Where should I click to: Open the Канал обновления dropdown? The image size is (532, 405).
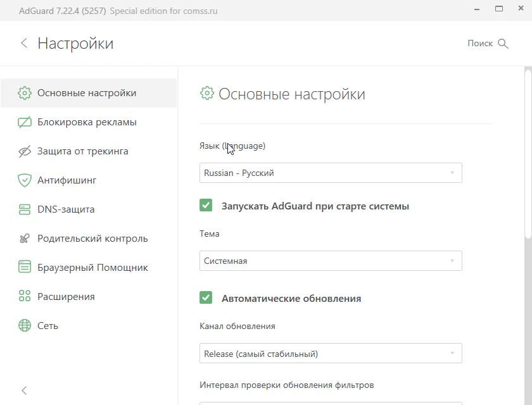[x=331, y=354]
